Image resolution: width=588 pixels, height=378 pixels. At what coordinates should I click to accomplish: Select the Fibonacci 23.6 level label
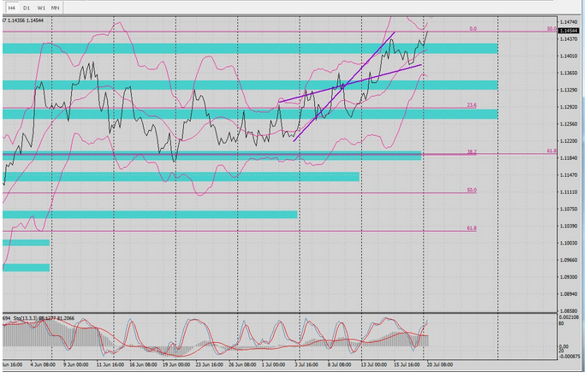[471, 105]
